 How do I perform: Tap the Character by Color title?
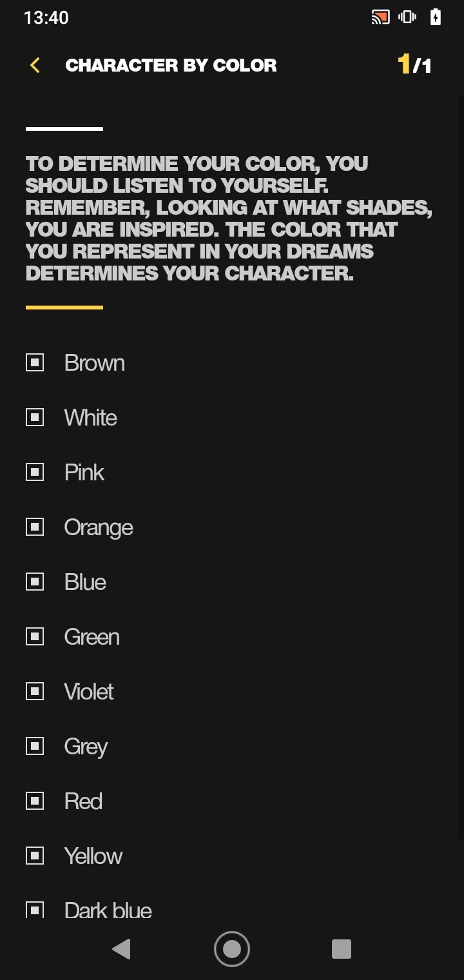[x=171, y=65]
